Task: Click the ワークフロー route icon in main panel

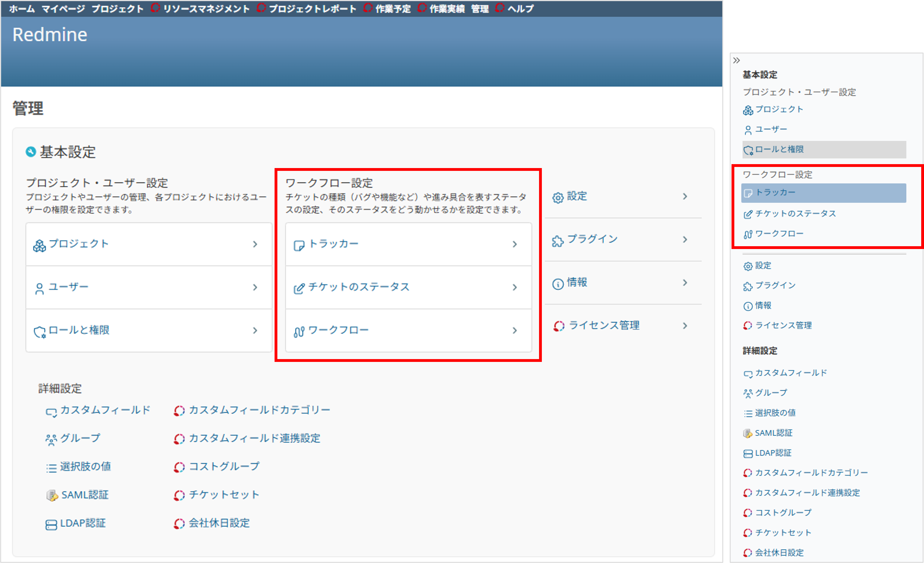Action: point(299,332)
